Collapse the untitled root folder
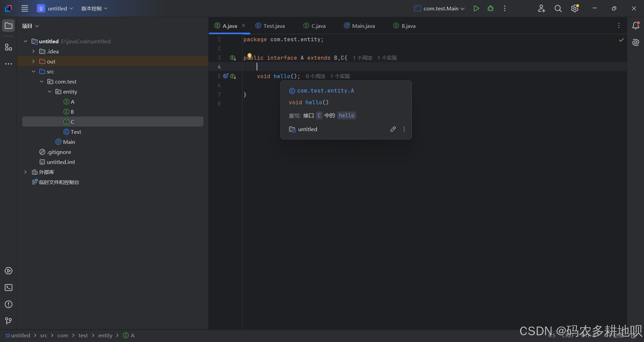Image resolution: width=644 pixels, height=342 pixels. point(25,41)
